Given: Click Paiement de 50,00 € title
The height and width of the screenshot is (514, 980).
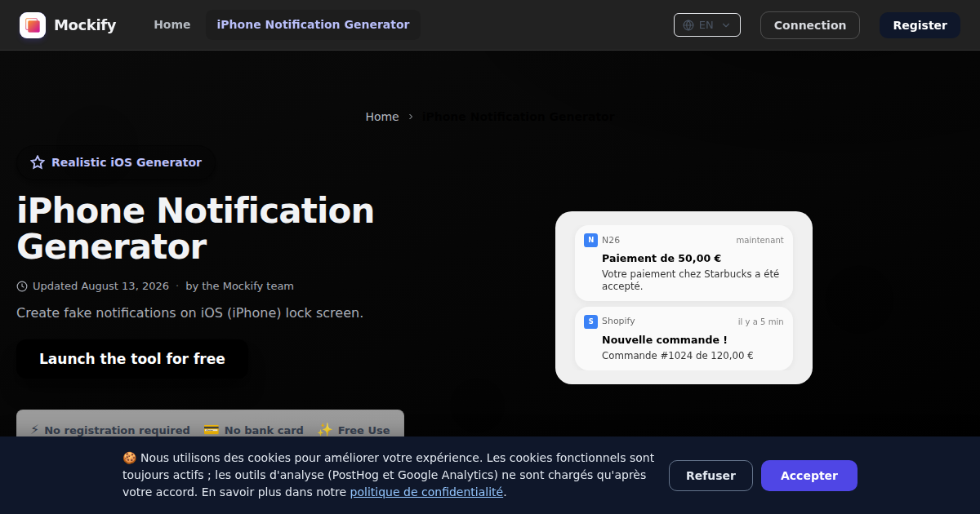Looking at the screenshot, I should click(x=661, y=258).
